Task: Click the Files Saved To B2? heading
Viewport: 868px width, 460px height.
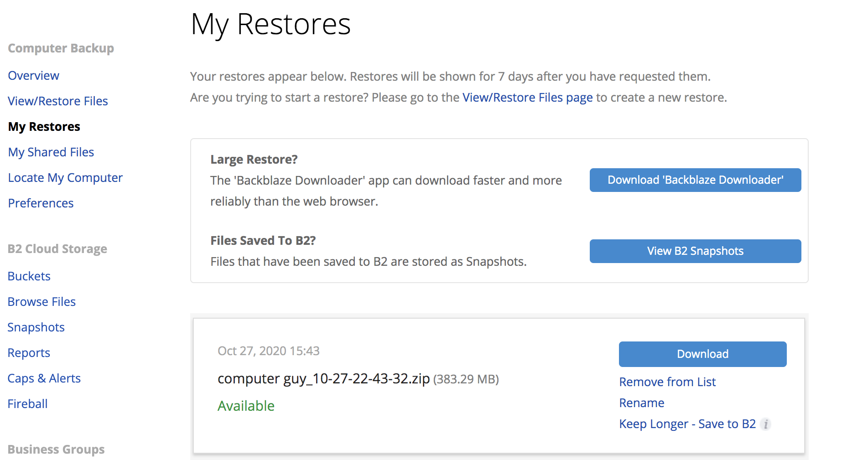Action: (x=263, y=241)
